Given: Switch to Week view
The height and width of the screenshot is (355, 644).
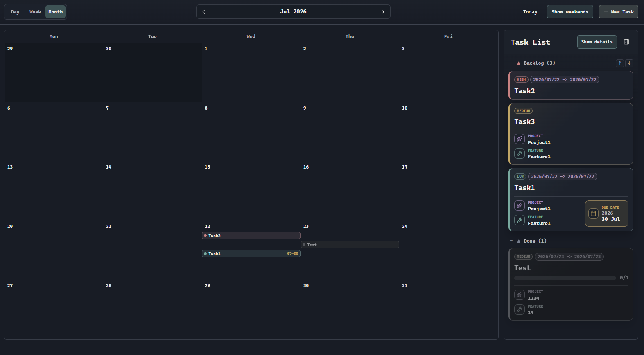Looking at the screenshot, I should coord(35,12).
